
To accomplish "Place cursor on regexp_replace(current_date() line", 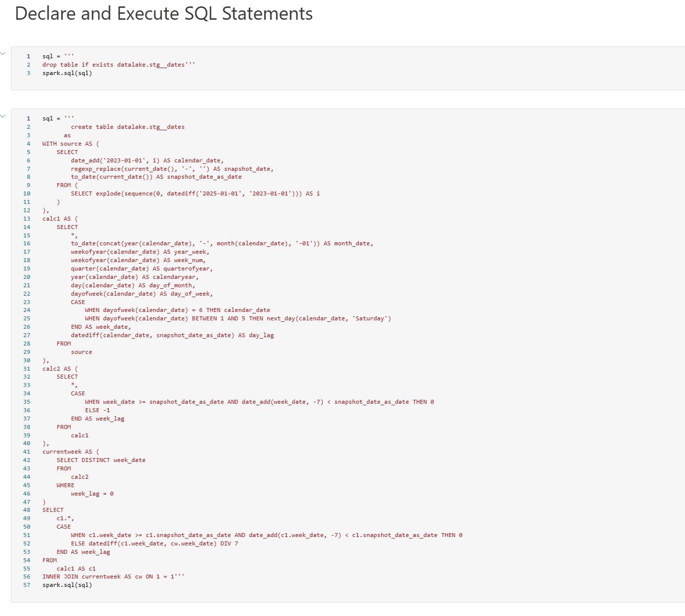I will 172,169.
